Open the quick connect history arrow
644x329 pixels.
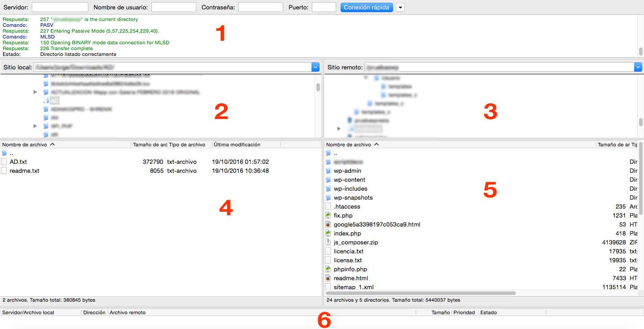tap(400, 8)
